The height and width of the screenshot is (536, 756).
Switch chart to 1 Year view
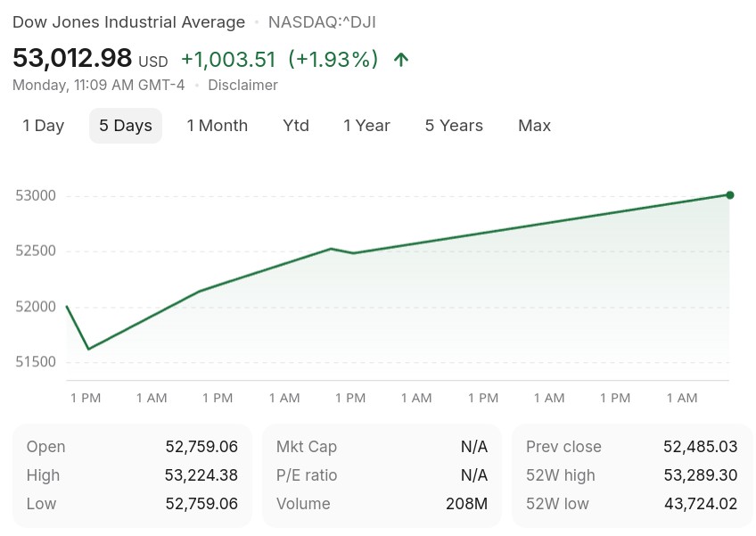pos(366,126)
